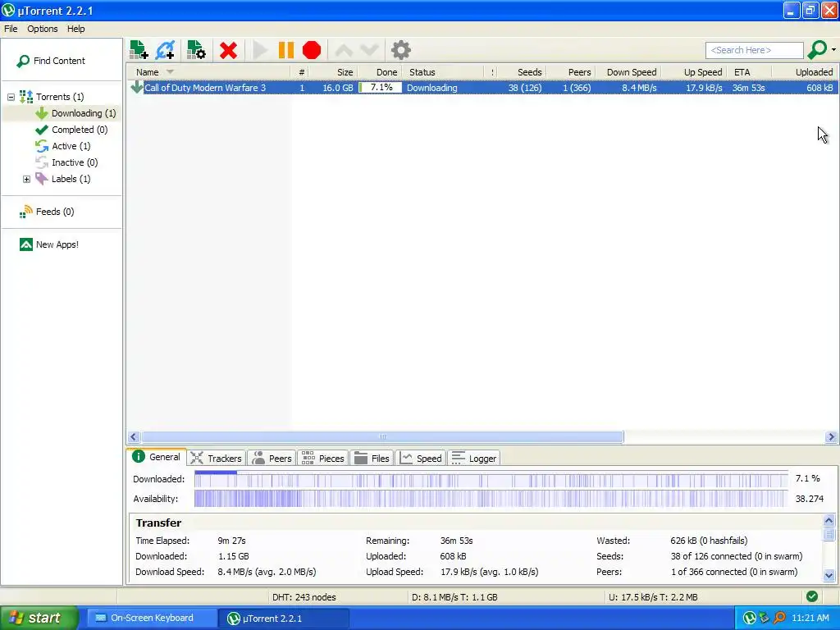Switch to the Trackers tab
This screenshot has width=840, height=630.
click(217, 459)
